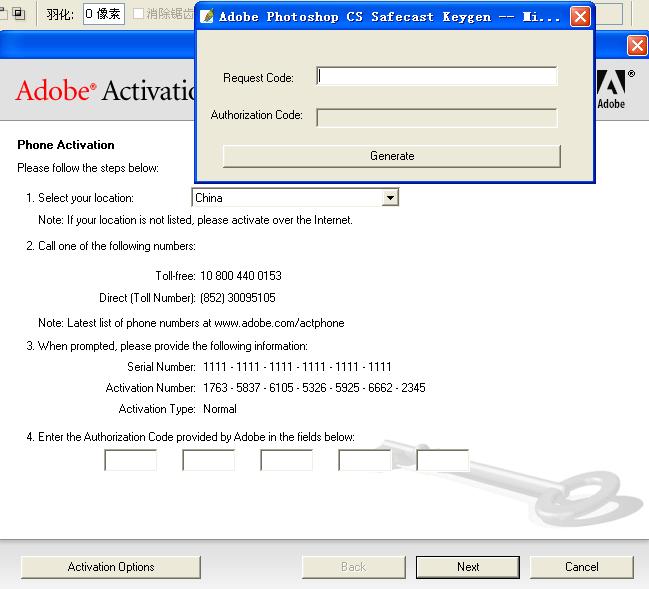Click the Generate button
The width and height of the screenshot is (649, 589).
click(392, 156)
